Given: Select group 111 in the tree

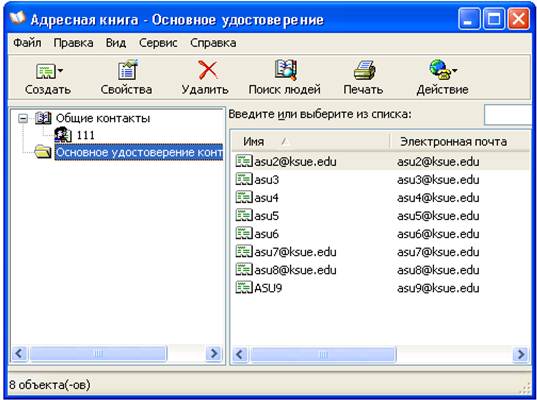Looking at the screenshot, I should 85,135.
